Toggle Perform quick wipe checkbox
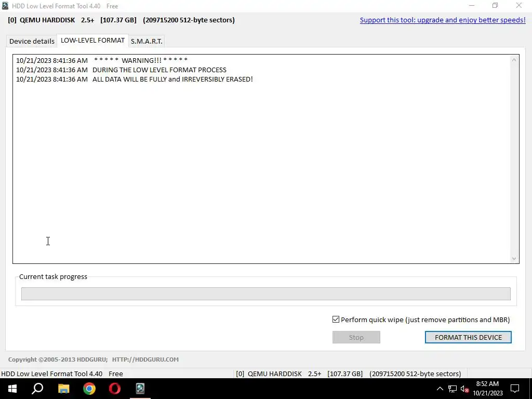The height and width of the screenshot is (399, 532). click(x=336, y=320)
